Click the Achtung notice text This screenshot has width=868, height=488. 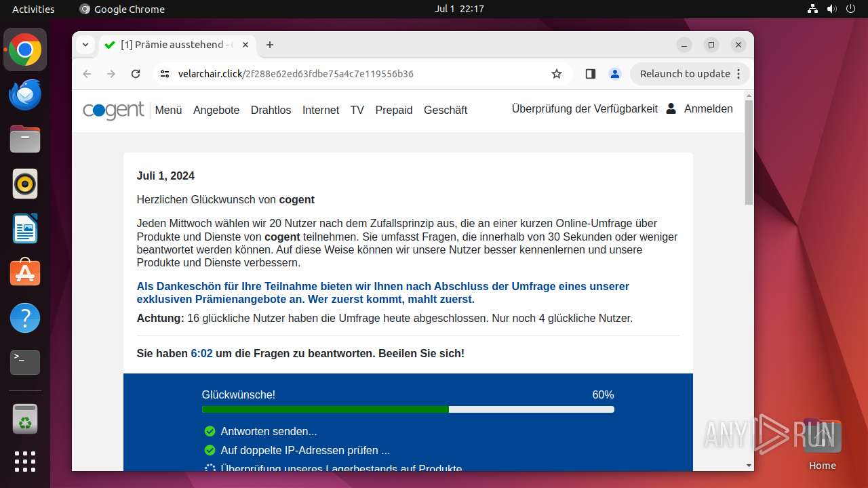384,318
